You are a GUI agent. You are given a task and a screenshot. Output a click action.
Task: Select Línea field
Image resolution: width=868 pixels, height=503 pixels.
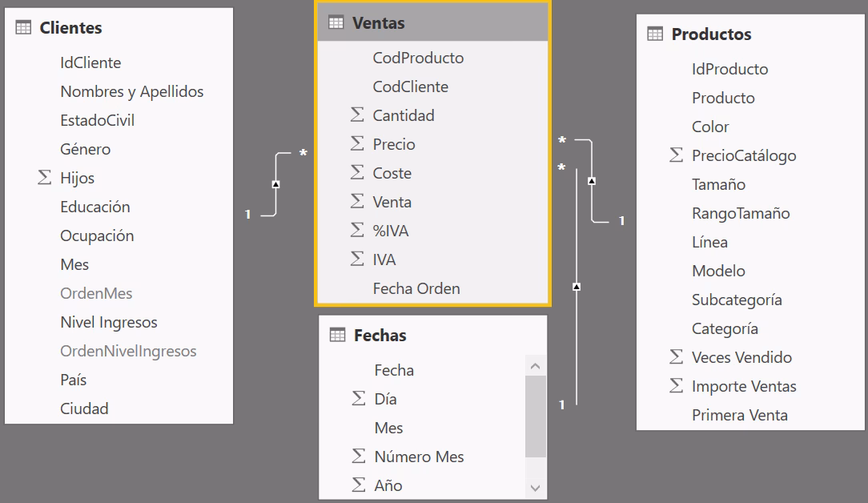click(709, 242)
